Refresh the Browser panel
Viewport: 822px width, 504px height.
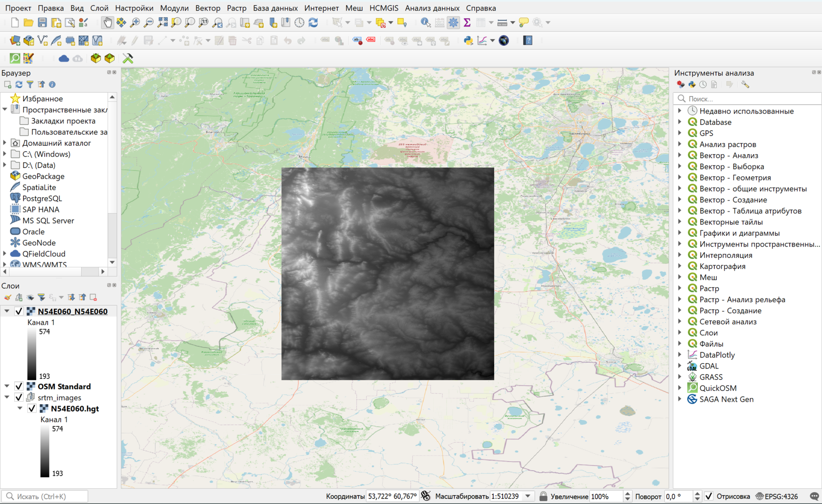point(19,85)
